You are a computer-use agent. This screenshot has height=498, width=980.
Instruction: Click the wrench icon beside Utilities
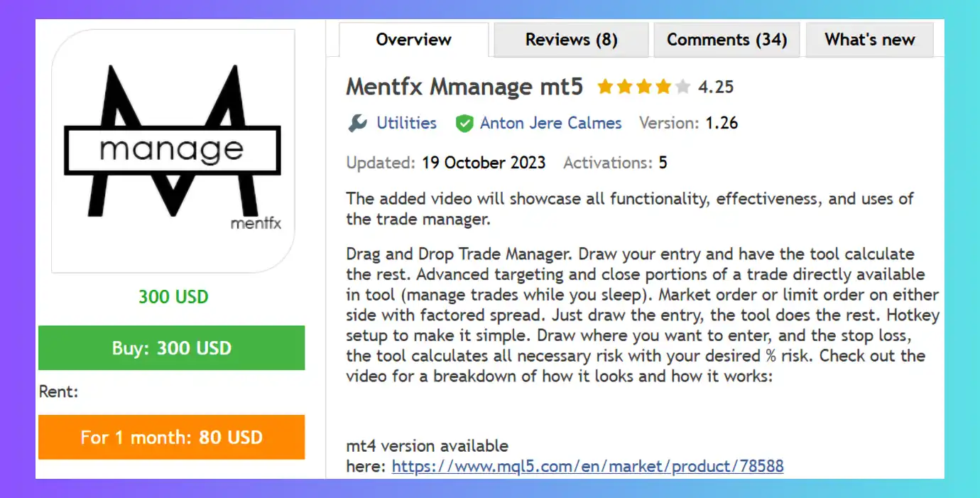point(357,124)
